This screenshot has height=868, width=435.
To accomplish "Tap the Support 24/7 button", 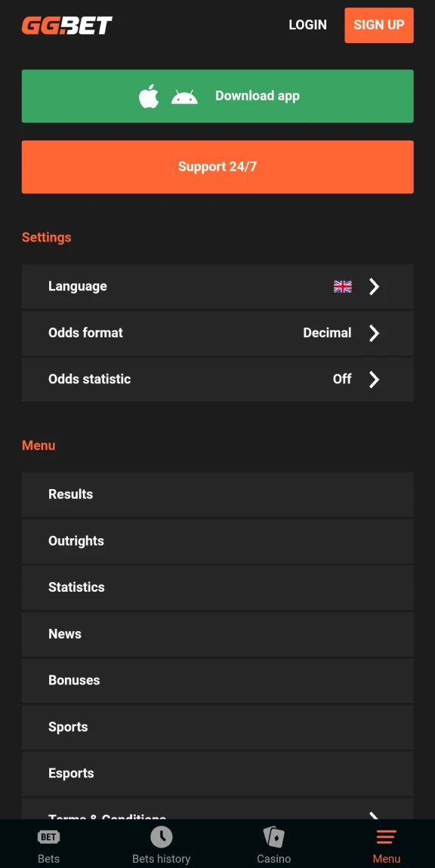I will click(x=217, y=167).
